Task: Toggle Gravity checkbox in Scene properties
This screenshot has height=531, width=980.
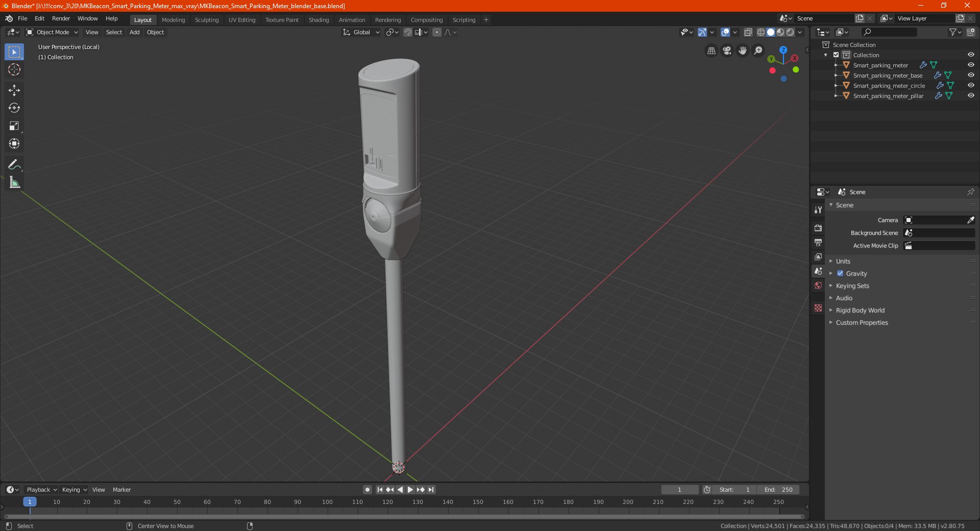Action: [x=840, y=273]
